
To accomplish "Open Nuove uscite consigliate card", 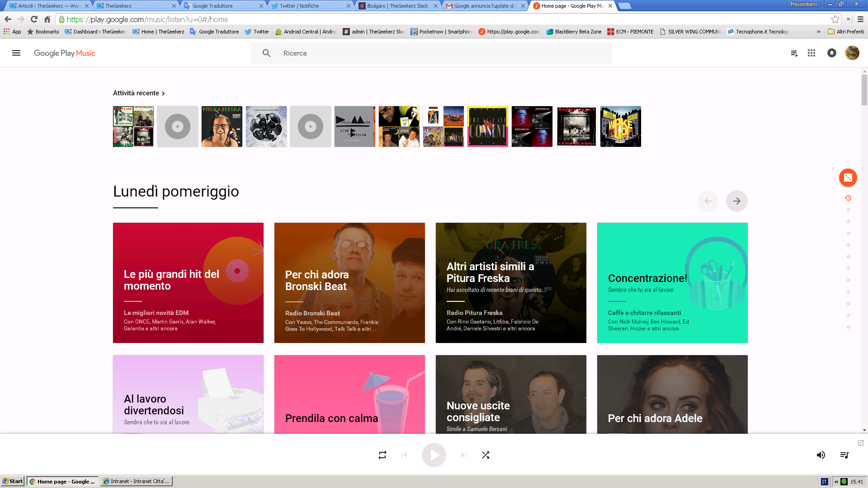I will (x=511, y=394).
